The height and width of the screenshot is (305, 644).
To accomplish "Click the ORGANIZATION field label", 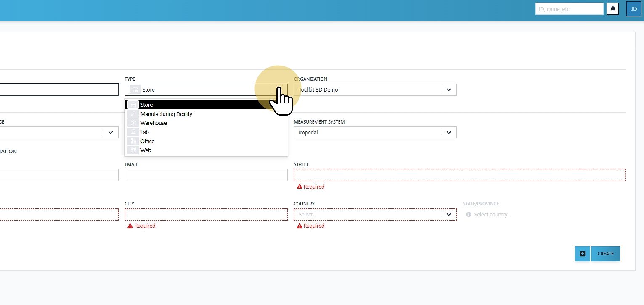I will pyautogui.click(x=310, y=79).
